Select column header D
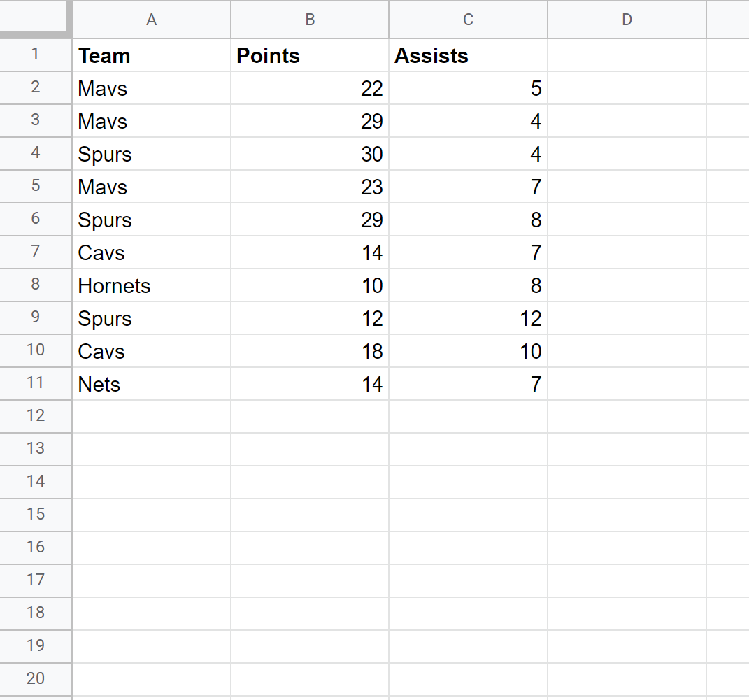The image size is (749, 700). (626, 20)
